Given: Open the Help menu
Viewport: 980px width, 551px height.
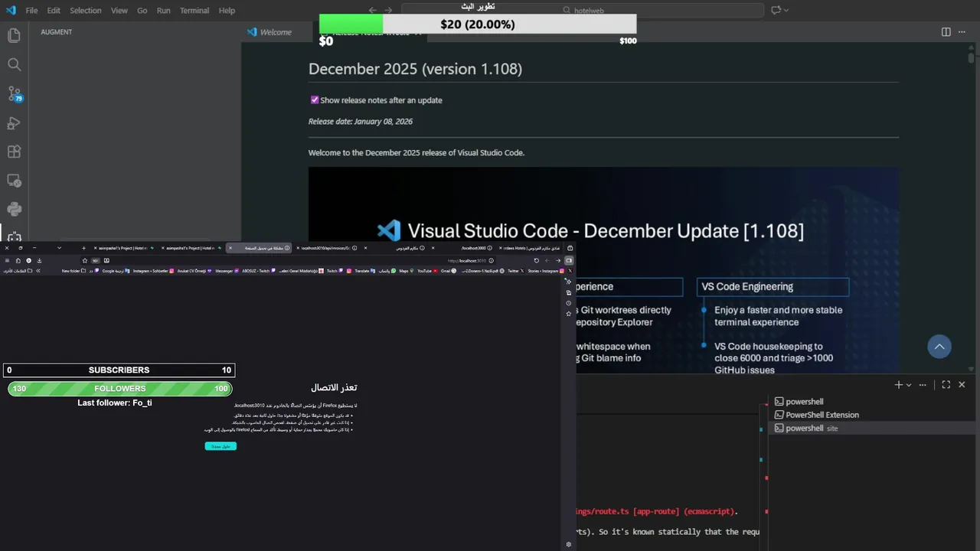Looking at the screenshot, I should tap(227, 10).
